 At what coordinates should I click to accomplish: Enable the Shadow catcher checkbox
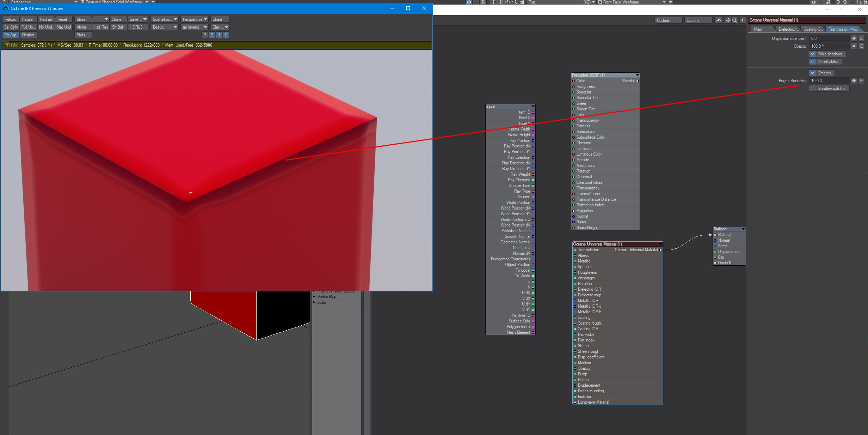coord(813,89)
